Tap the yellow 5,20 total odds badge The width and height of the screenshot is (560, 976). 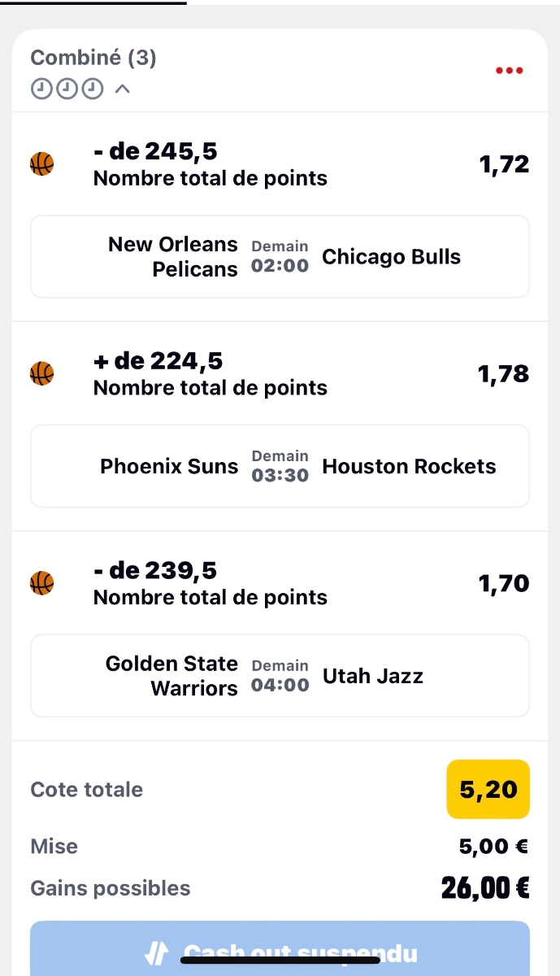coord(488,789)
